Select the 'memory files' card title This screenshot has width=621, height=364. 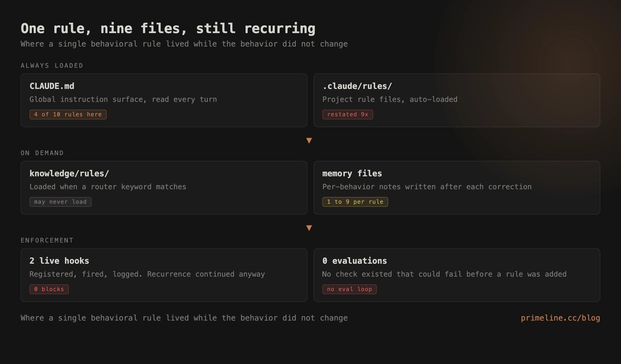[352, 173]
